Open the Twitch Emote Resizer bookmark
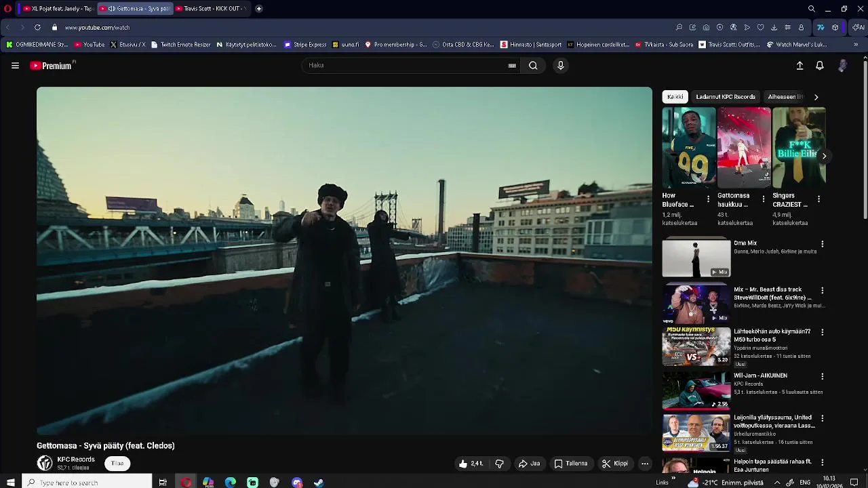The image size is (868, 488). [x=180, y=45]
